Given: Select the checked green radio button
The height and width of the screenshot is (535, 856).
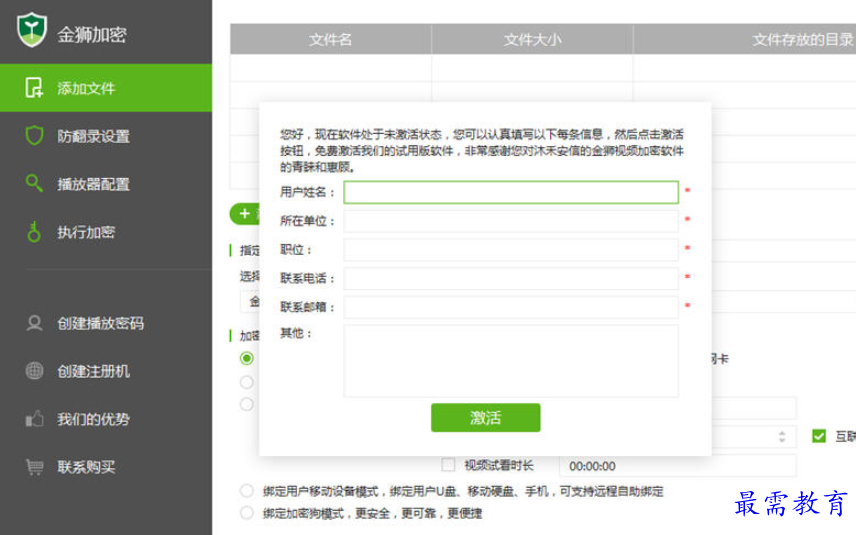Looking at the screenshot, I should tap(247, 358).
